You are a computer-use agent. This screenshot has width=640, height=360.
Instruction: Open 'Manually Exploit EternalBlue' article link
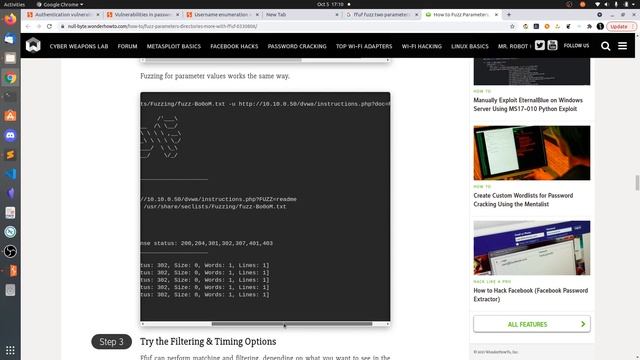click(528, 104)
